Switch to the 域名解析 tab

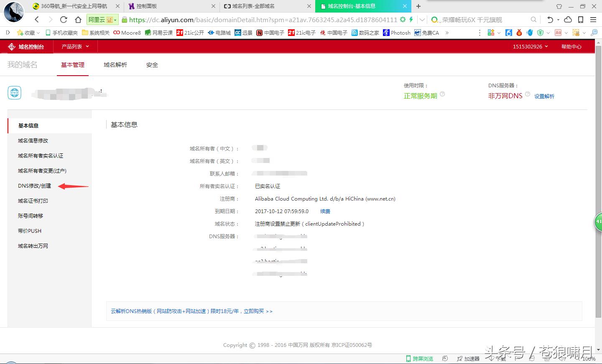(x=115, y=65)
